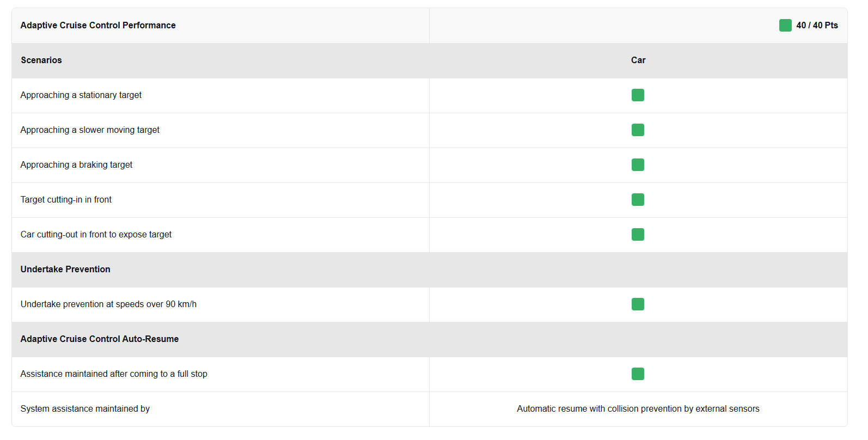Click the green score indicator beside 40 / 40 Pts
Viewport: 868px width, 440px height.
785,25
